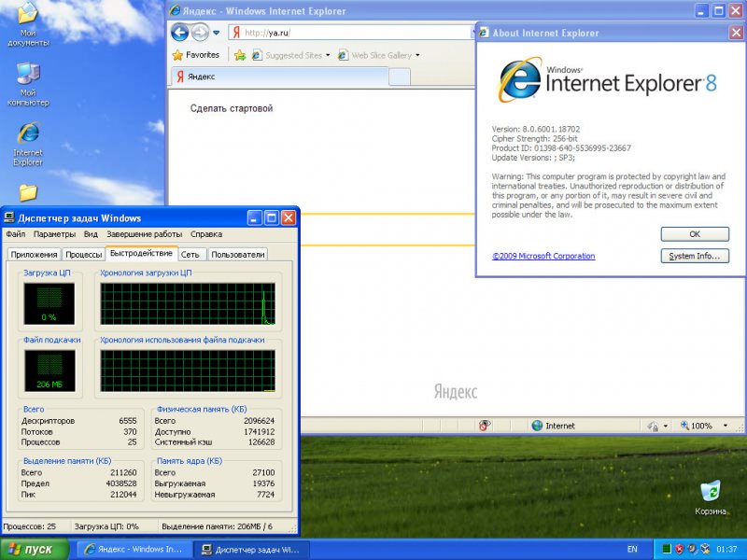Click the green CPU meter tray icon
The width and height of the screenshot is (747, 560).
click(x=667, y=550)
